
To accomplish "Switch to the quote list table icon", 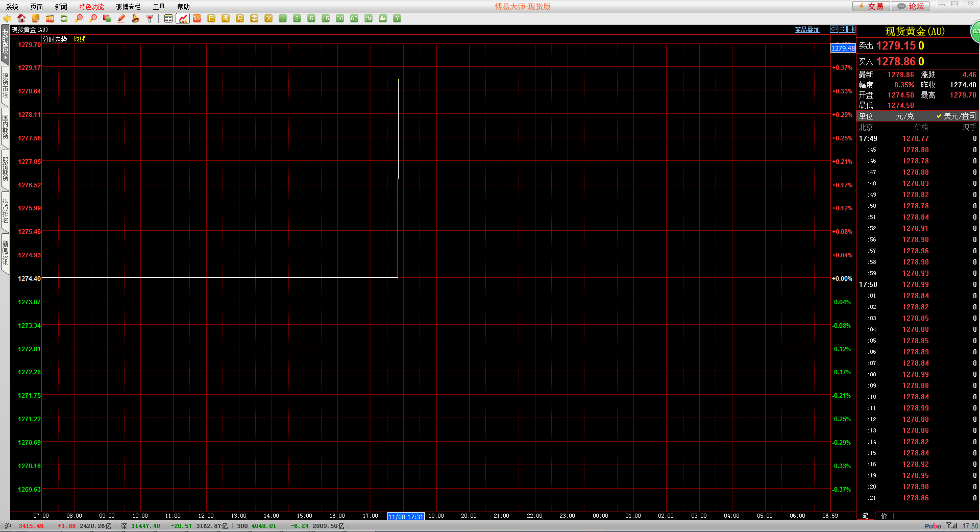I will (168, 18).
